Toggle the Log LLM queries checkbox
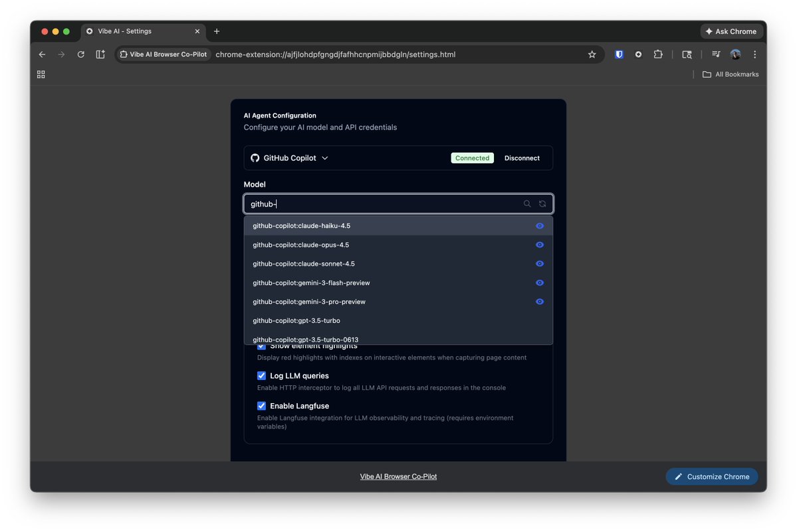 point(261,375)
